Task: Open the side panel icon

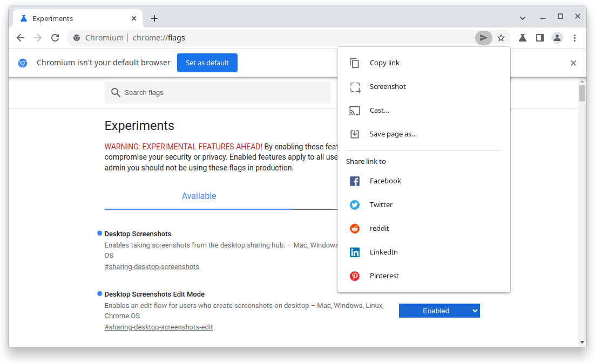Action: [539, 38]
